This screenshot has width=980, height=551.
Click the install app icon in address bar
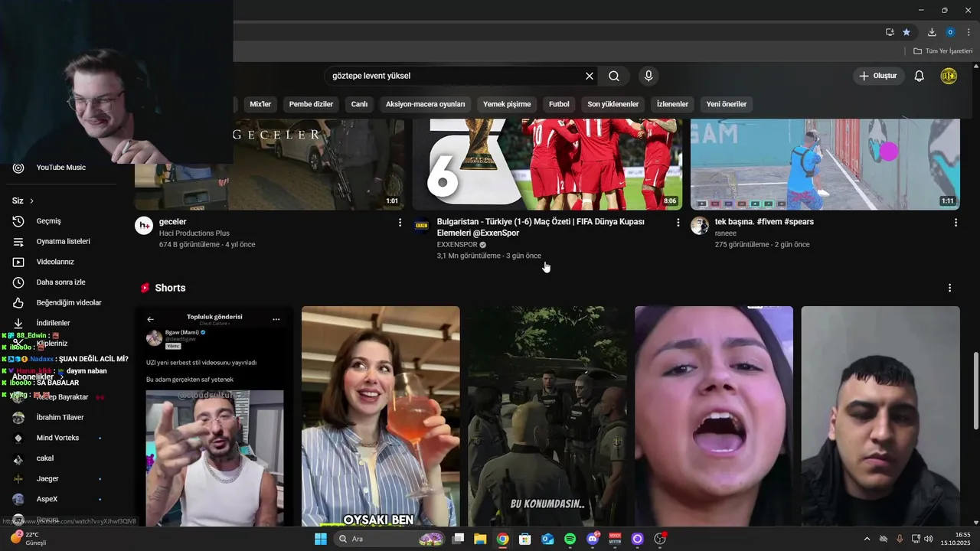[890, 32]
